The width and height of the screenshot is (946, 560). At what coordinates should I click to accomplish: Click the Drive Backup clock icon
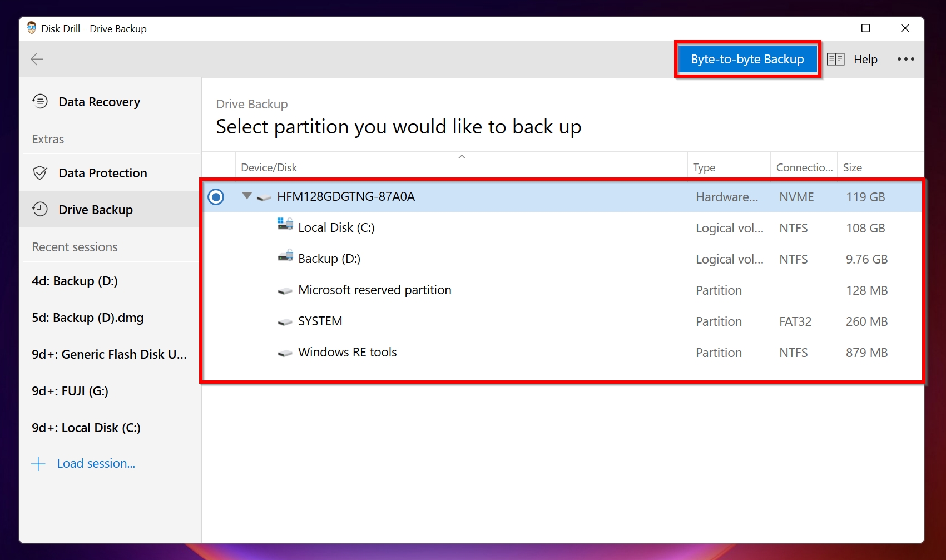point(40,209)
